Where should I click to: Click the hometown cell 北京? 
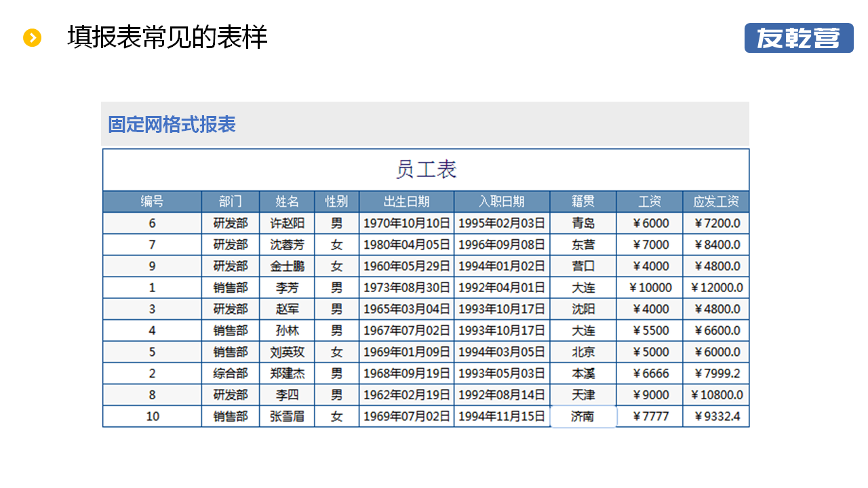(583, 352)
